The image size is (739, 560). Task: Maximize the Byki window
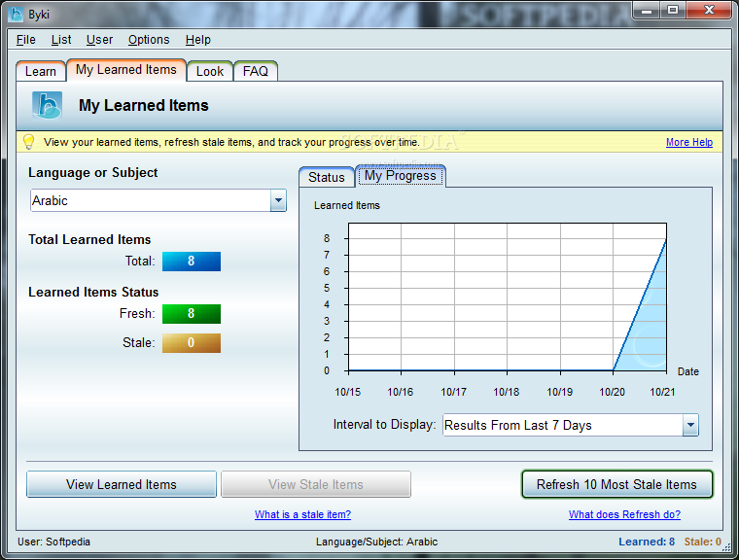tap(673, 11)
